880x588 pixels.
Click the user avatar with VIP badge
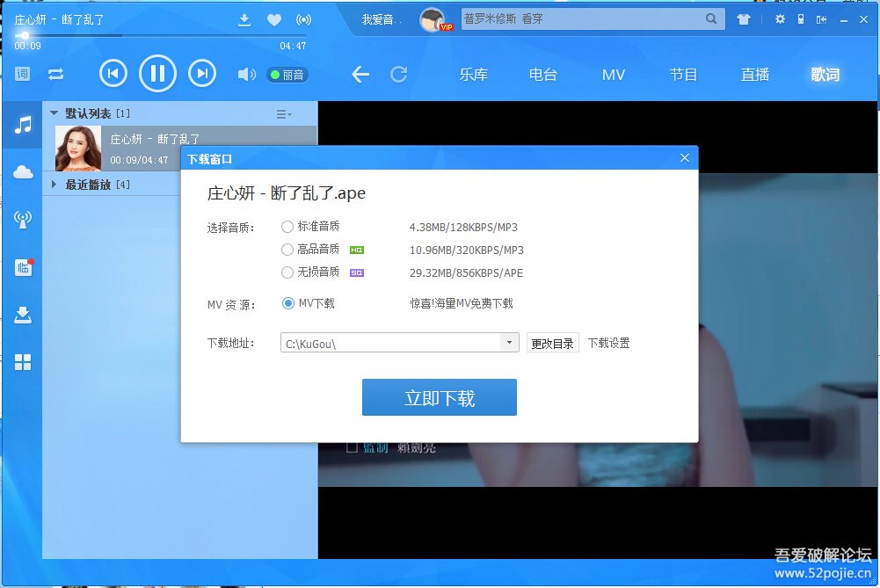pyautogui.click(x=433, y=20)
